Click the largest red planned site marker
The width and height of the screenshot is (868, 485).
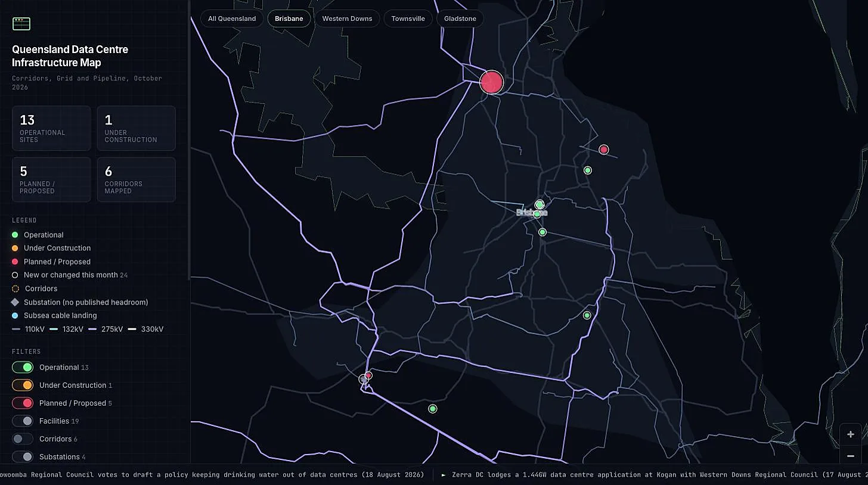point(492,82)
